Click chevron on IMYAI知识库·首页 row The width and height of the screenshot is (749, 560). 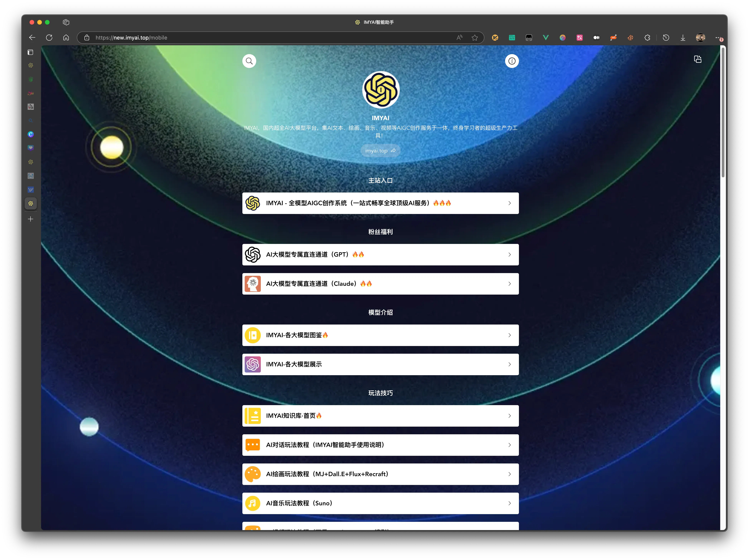(x=509, y=416)
